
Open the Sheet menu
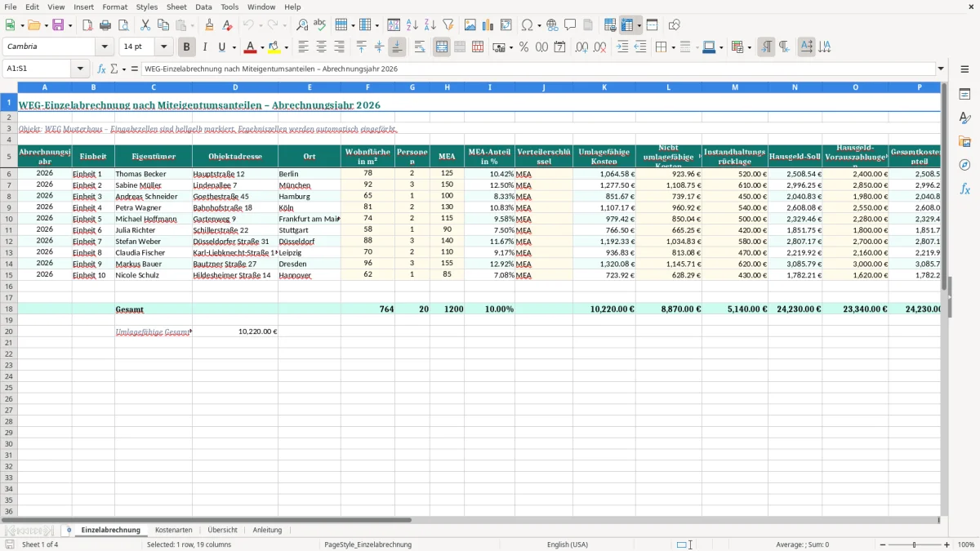[176, 7]
